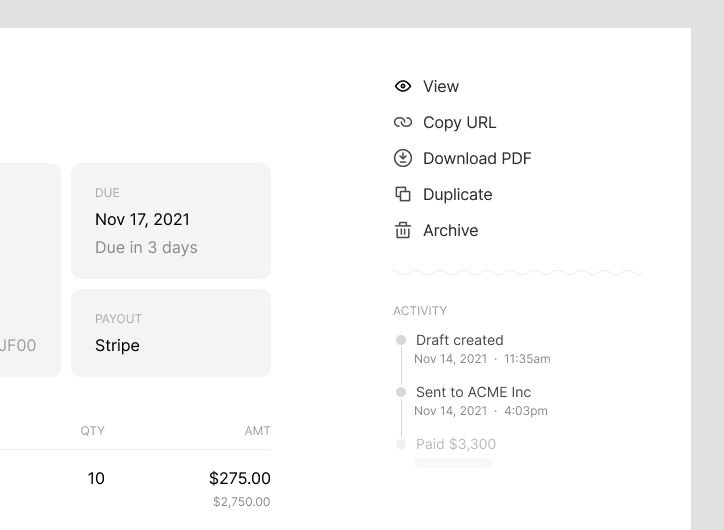724x530 pixels.
Task: Click the download arrow icon
Action: click(x=403, y=158)
